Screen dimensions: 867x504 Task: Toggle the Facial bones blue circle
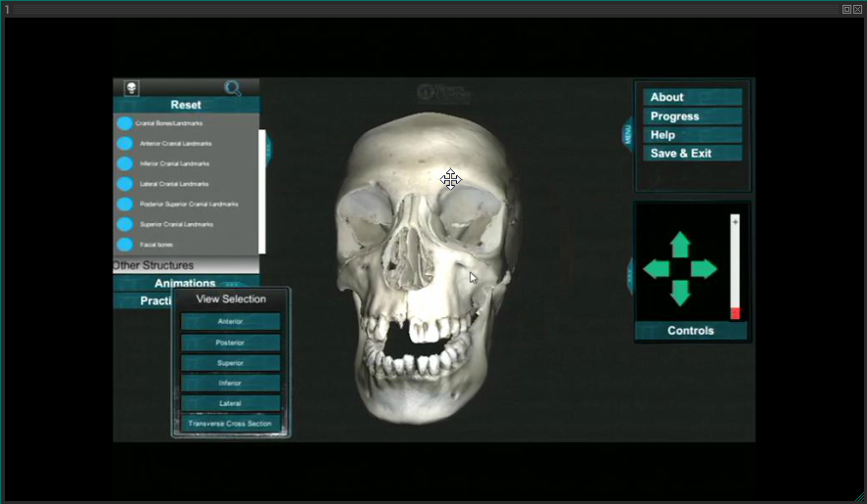coord(124,245)
